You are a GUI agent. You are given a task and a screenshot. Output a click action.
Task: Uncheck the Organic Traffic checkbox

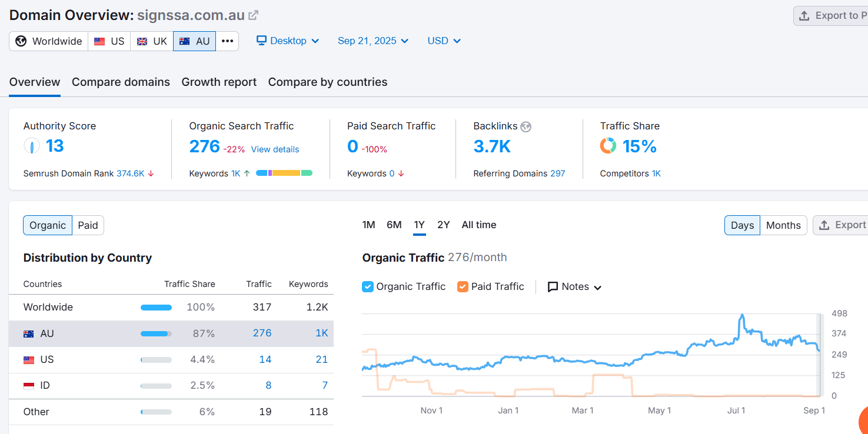368,287
